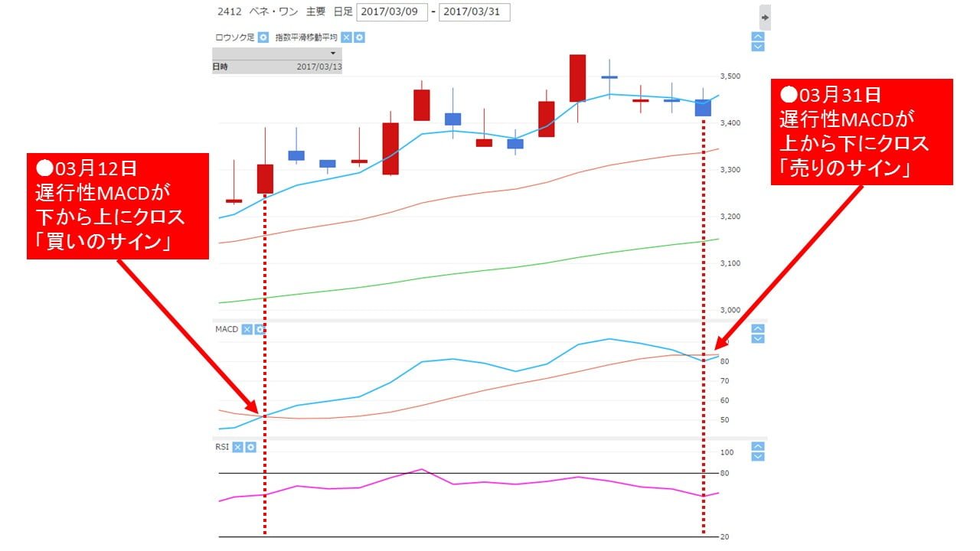Image resolution: width=980 pixels, height=551 pixels.
Task: Open the RSI settings gear
Action: pyautogui.click(x=250, y=447)
